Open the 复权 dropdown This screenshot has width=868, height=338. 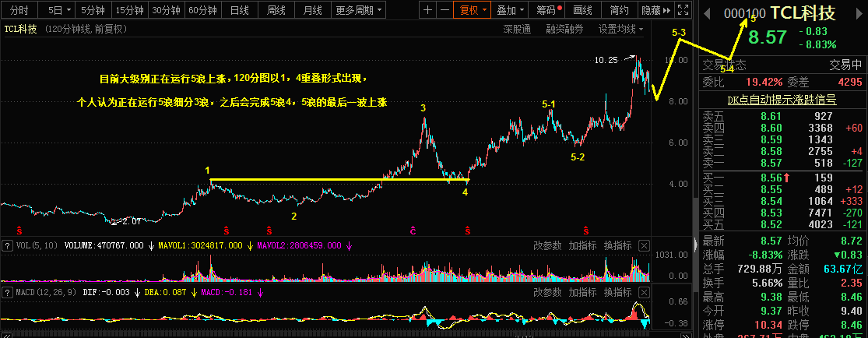click(471, 9)
